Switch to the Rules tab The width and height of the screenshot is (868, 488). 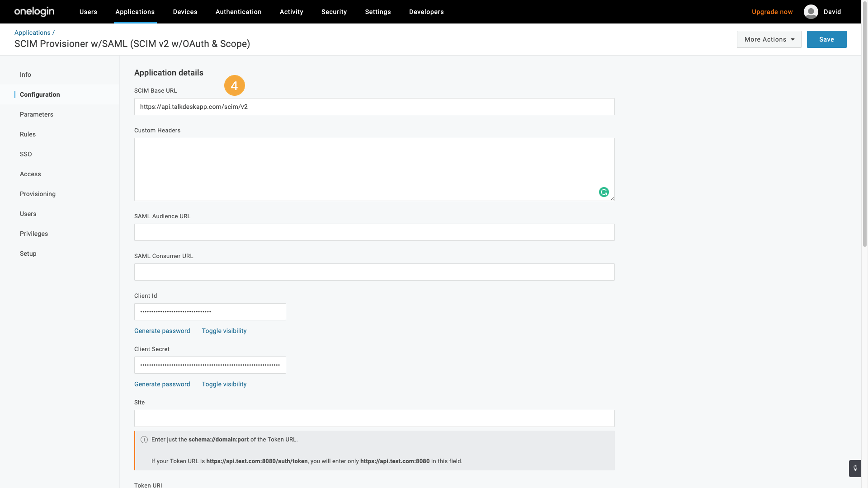[28, 134]
